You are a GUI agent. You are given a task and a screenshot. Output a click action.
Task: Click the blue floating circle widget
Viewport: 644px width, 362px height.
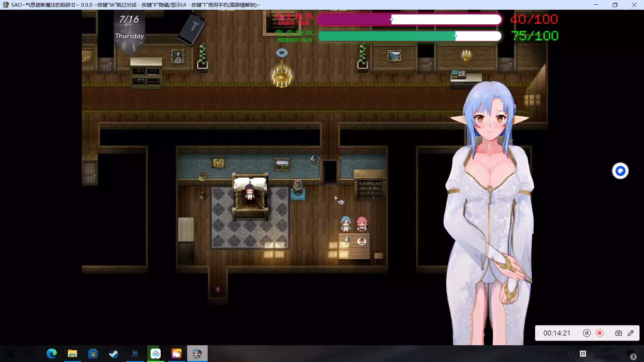coord(620,171)
